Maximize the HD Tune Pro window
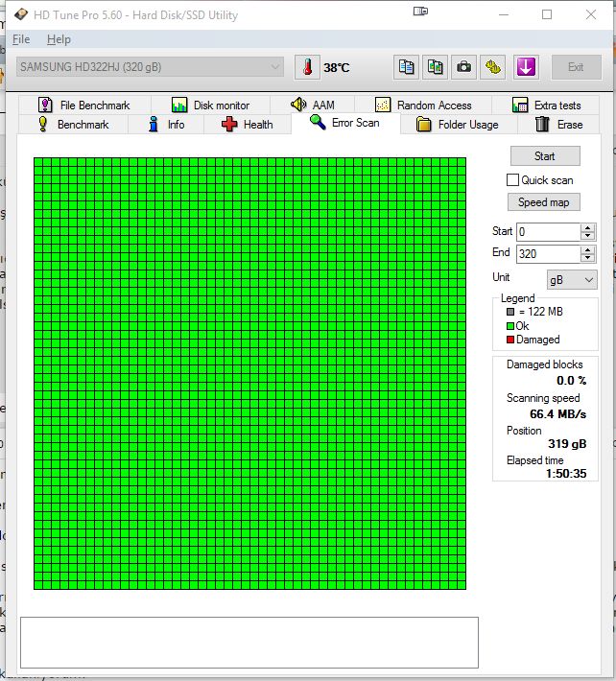Screen dimensions: 616x681 547,14
